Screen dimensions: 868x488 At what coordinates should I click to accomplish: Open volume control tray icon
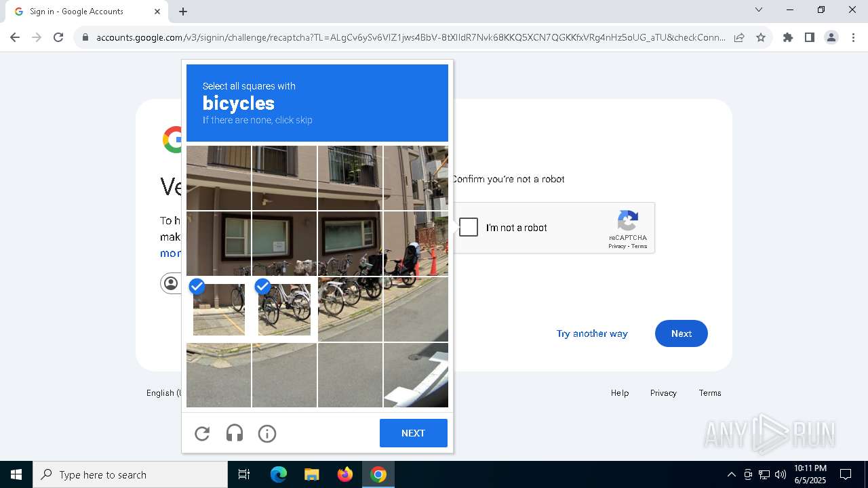coord(781,474)
